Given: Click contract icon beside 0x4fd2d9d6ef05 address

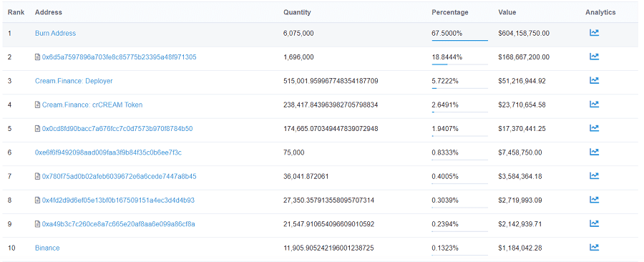Looking at the screenshot, I should tap(37, 200).
